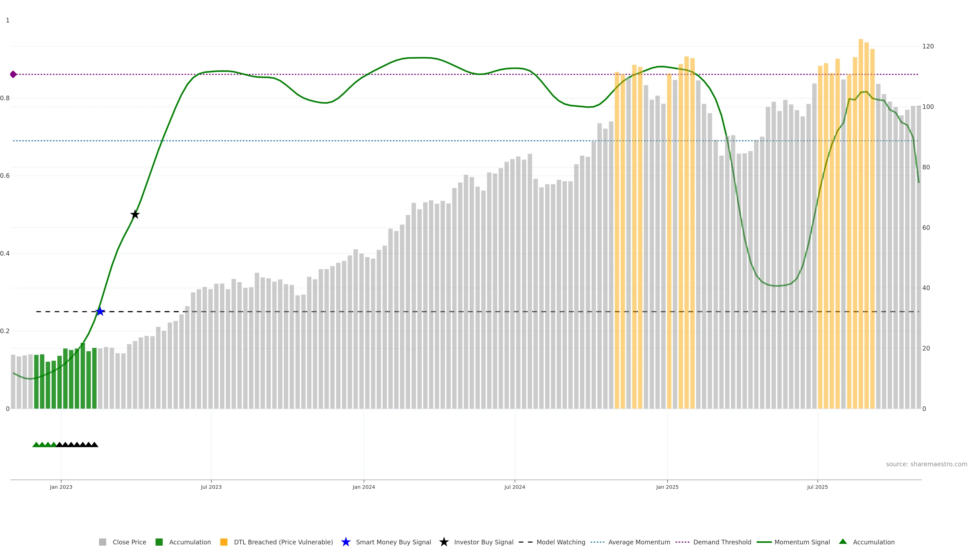Screen dimensions: 980x551
Task: Click the Jul 2025 axis label
Action: [x=817, y=487]
